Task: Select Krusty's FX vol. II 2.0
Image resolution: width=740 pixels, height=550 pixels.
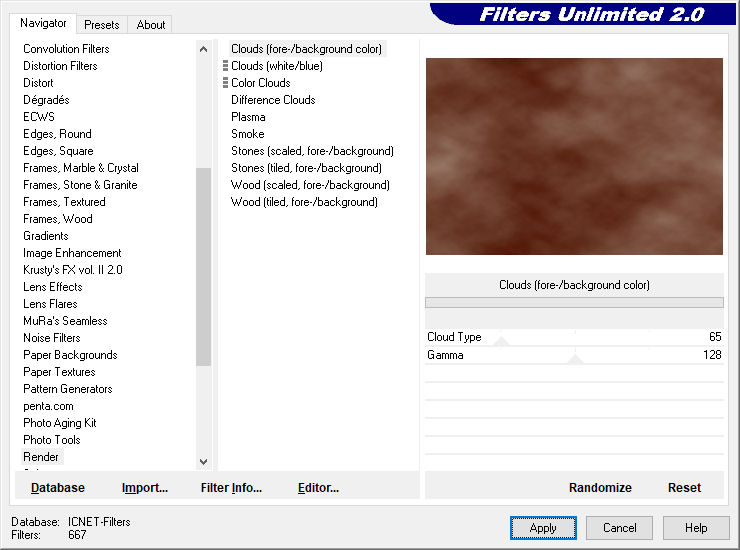Action: (73, 270)
